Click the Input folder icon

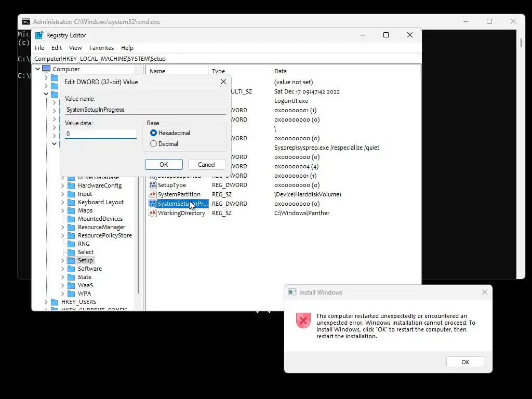point(71,194)
